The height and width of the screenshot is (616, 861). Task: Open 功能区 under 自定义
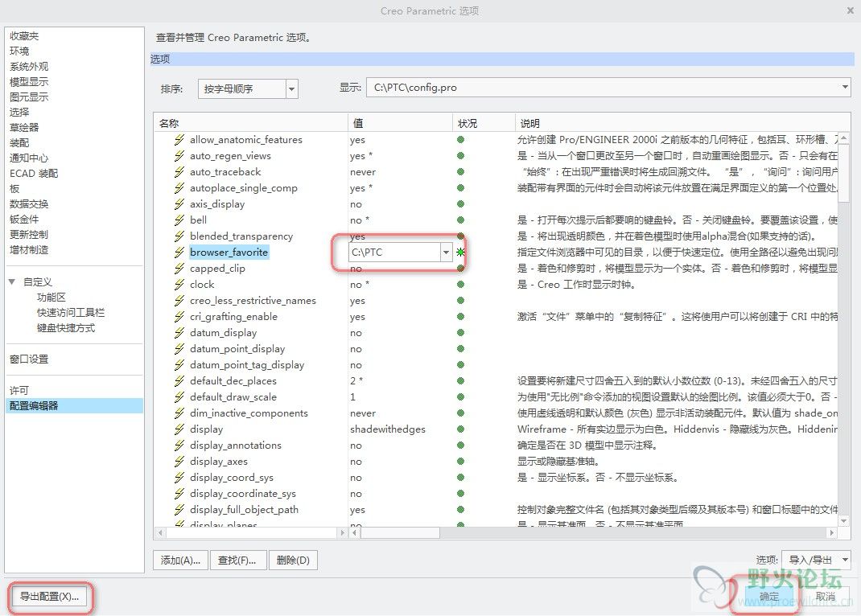point(51,298)
